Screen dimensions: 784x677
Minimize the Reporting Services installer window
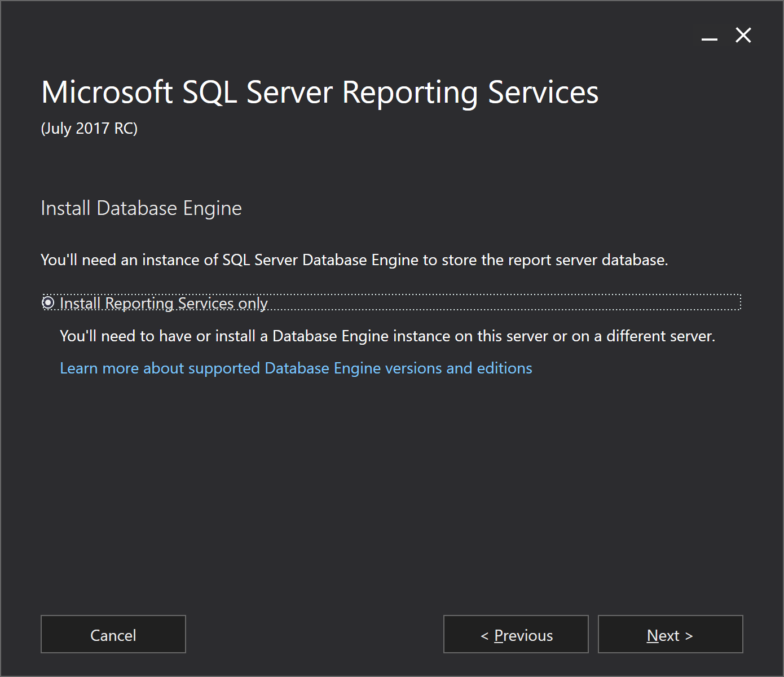(709, 36)
